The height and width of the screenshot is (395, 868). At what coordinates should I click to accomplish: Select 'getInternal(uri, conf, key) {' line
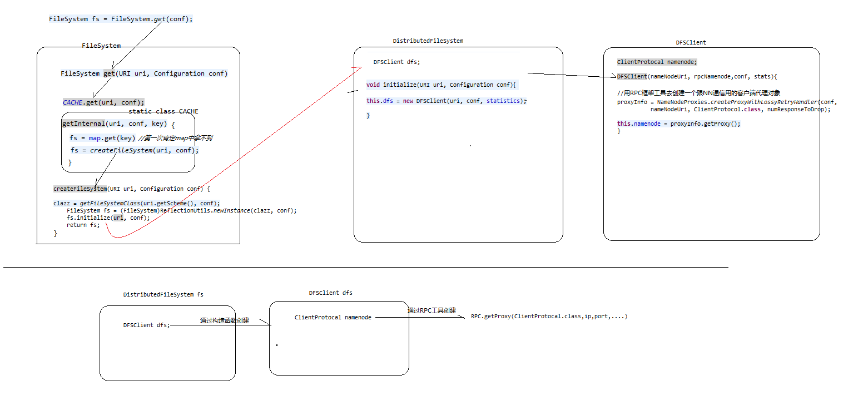pos(118,124)
